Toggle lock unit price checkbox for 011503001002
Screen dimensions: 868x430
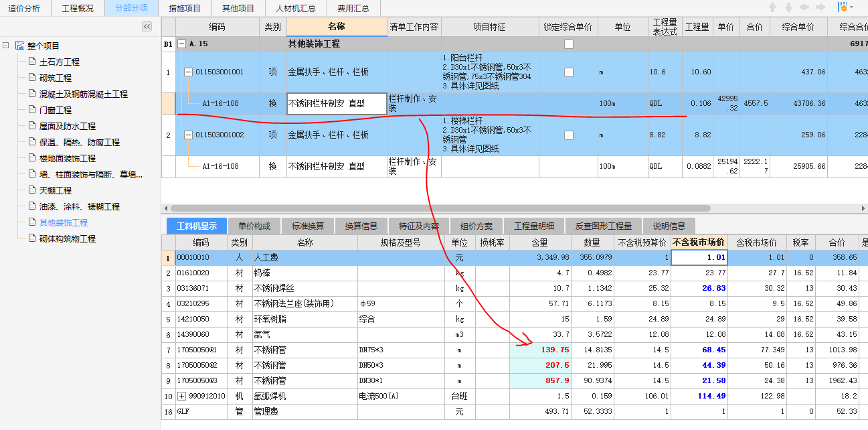[x=569, y=135]
